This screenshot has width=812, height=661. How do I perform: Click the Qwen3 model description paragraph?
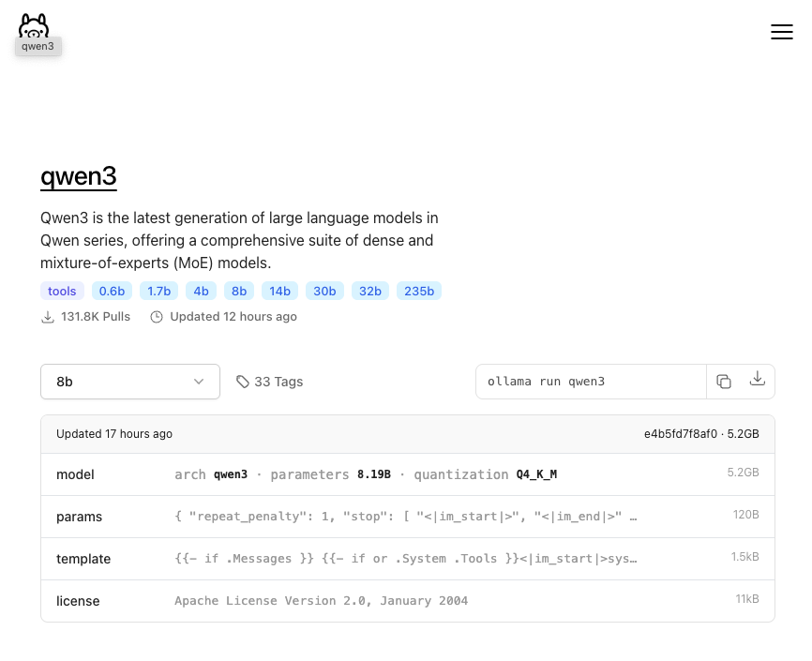[x=239, y=240]
